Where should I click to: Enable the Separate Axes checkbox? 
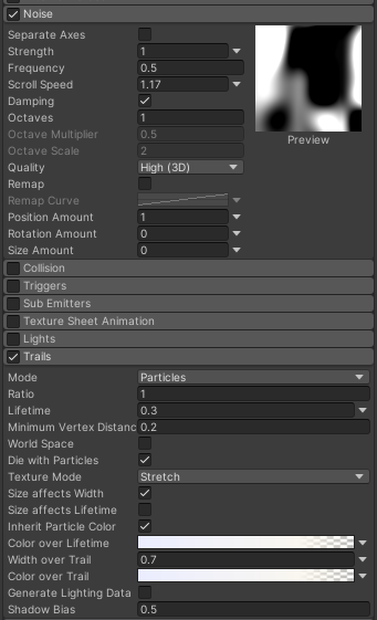(145, 34)
